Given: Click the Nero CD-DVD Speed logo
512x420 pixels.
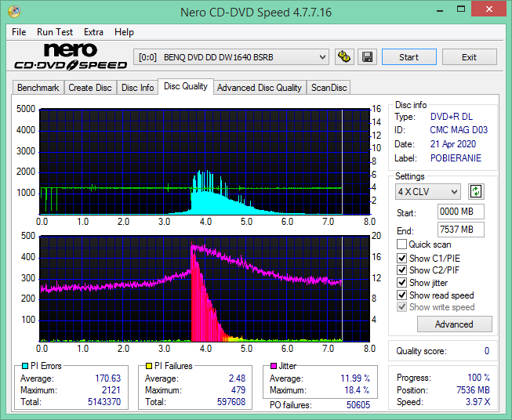Looking at the screenshot, I should click(x=71, y=56).
